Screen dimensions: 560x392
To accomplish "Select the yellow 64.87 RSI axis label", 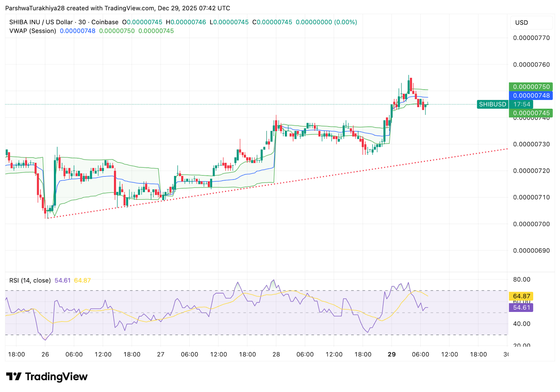I will (521, 296).
